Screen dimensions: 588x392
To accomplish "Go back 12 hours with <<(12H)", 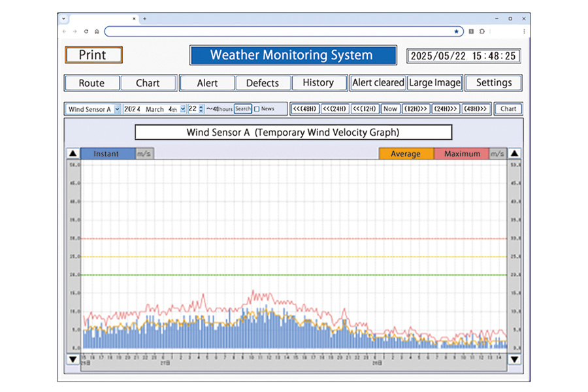I will pyautogui.click(x=365, y=109).
